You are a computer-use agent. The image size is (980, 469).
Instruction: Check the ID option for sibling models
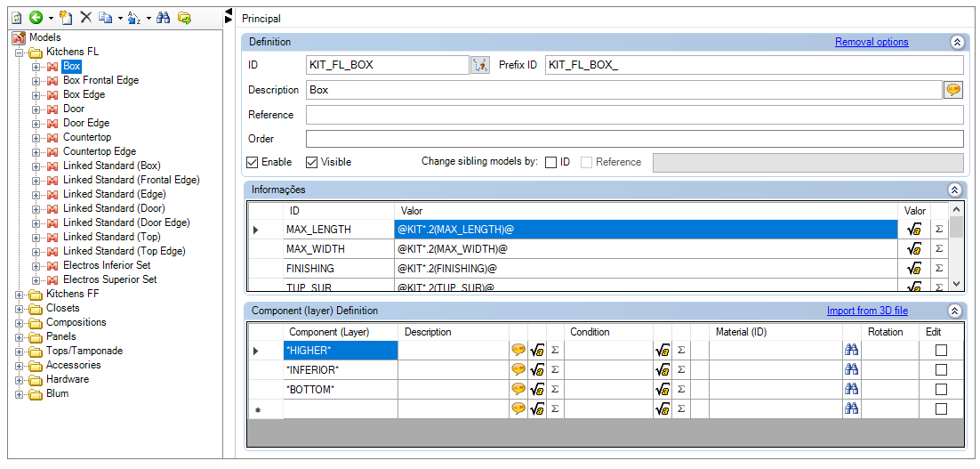[x=550, y=162]
